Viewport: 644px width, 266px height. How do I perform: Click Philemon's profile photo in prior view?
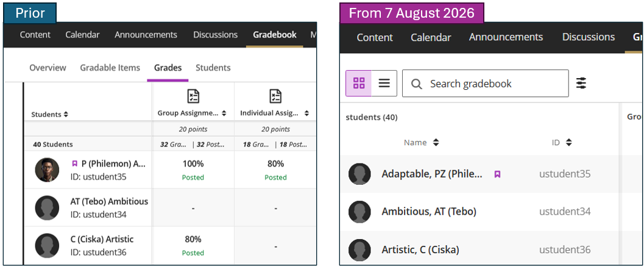coord(47,170)
